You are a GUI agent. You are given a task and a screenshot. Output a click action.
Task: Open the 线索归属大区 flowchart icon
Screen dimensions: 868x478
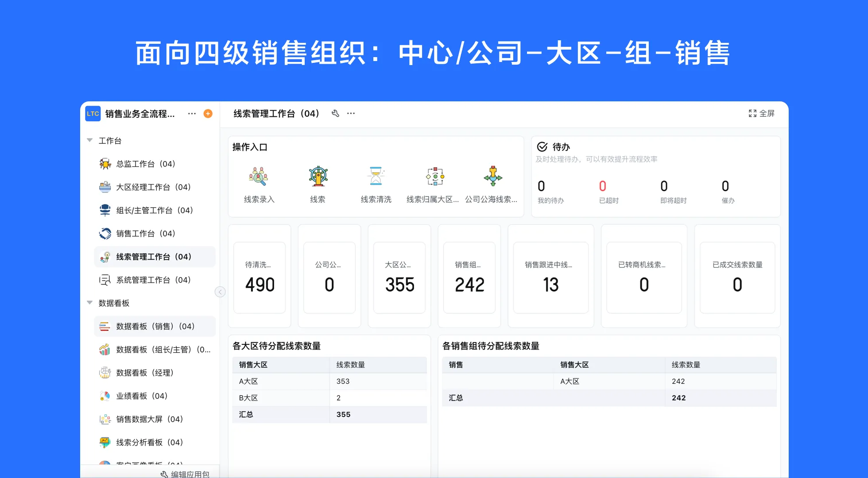click(434, 177)
